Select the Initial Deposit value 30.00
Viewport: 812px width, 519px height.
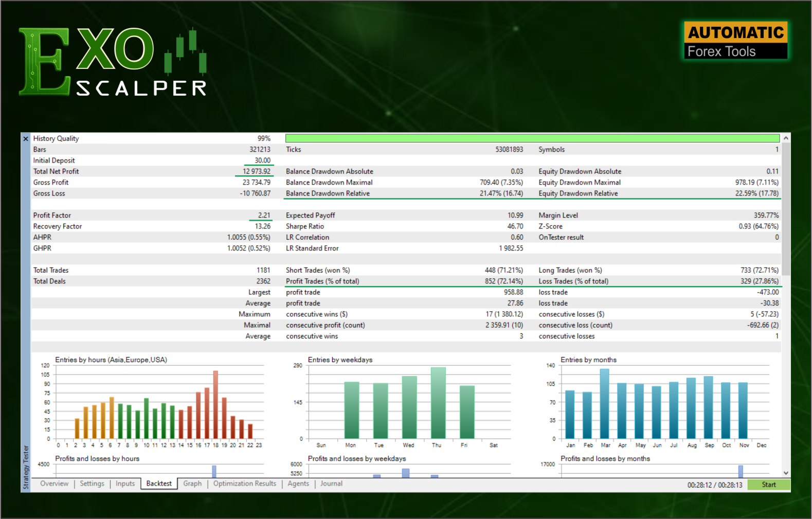[262, 160]
